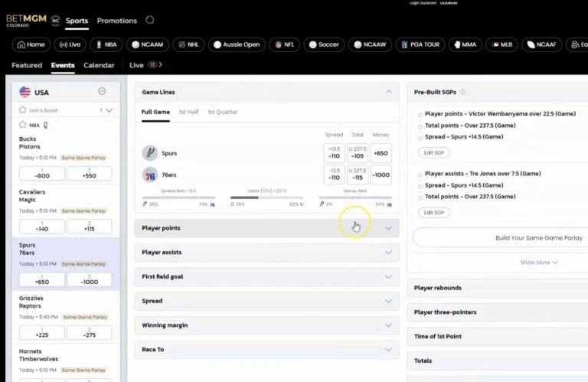Click the totals O/U percentage bar
Screen dimensions: 588x382
[266, 198]
